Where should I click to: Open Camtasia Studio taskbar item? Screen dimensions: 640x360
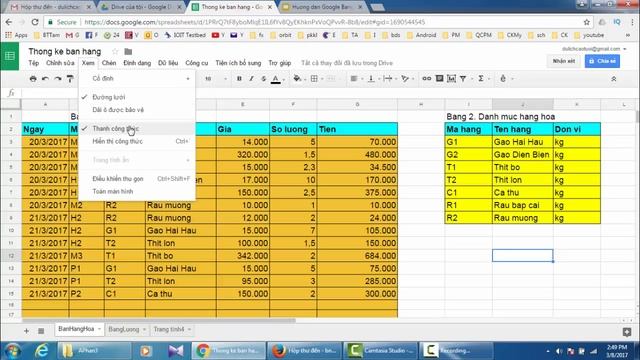point(380,351)
